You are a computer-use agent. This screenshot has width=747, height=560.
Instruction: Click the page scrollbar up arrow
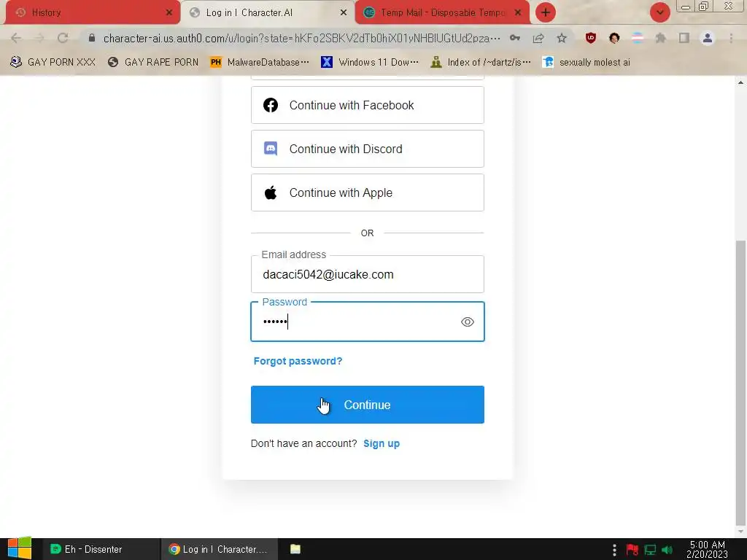pyautogui.click(x=740, y=82)
